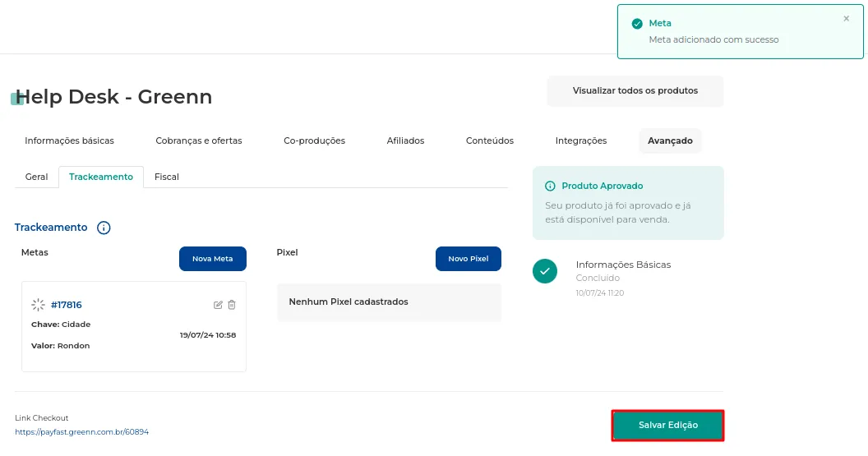Click 'Informações Básicas' step label
The width and height of the screenshot is (868, 456).
pyautogui.click(x=623, y=265)
